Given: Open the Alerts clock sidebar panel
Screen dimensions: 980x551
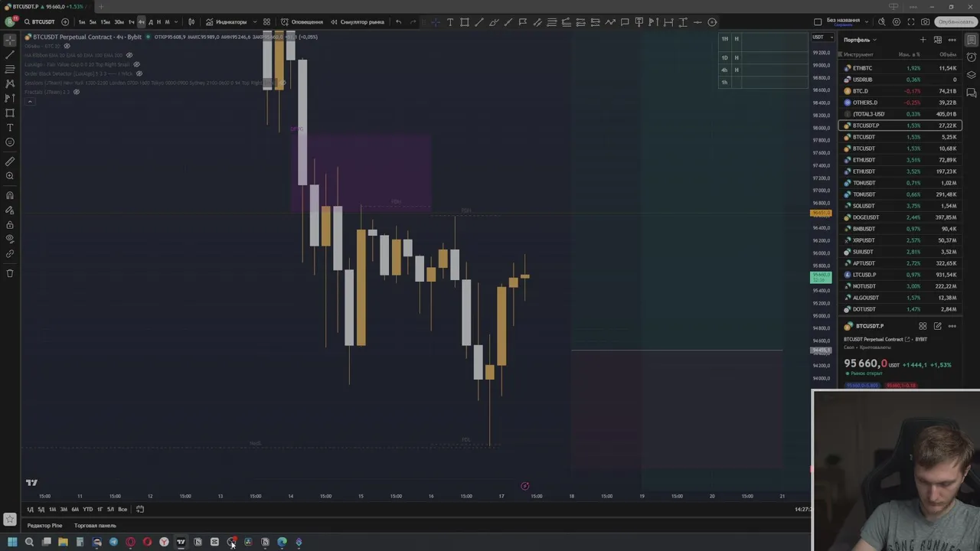Looking at the screenshot, I should point(972,57).
